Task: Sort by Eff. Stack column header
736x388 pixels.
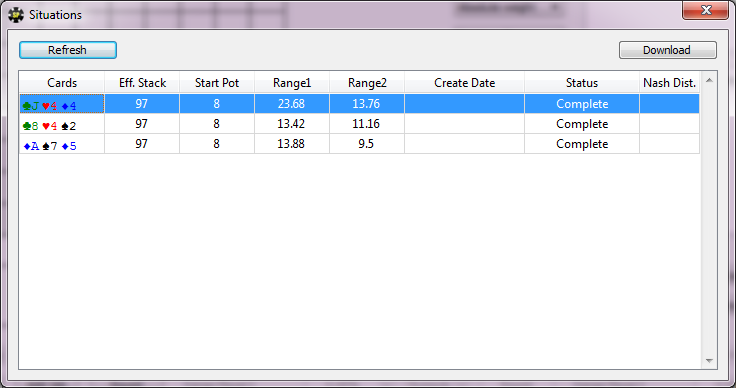Action: click(142, 83)
